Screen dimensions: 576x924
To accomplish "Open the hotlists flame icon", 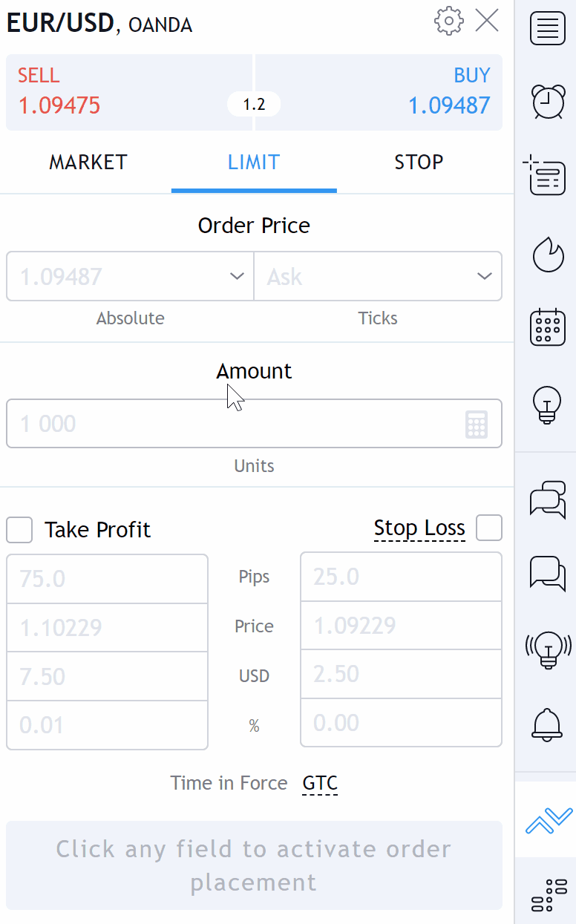I will pos(548,255).
